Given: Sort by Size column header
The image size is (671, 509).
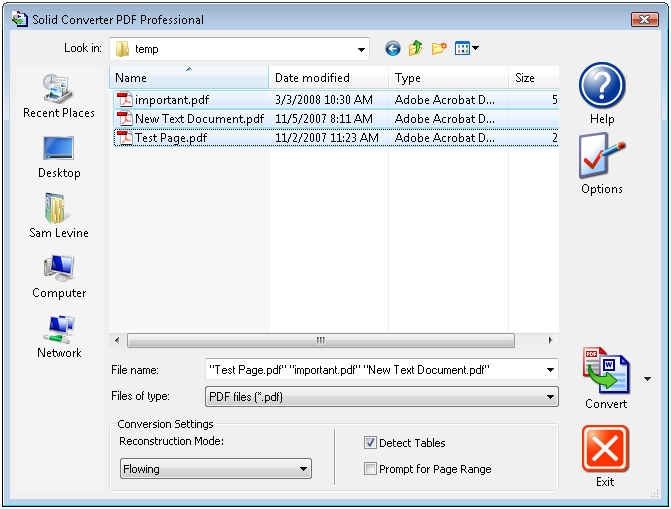Looking at the screenshot, I should 534,77.
